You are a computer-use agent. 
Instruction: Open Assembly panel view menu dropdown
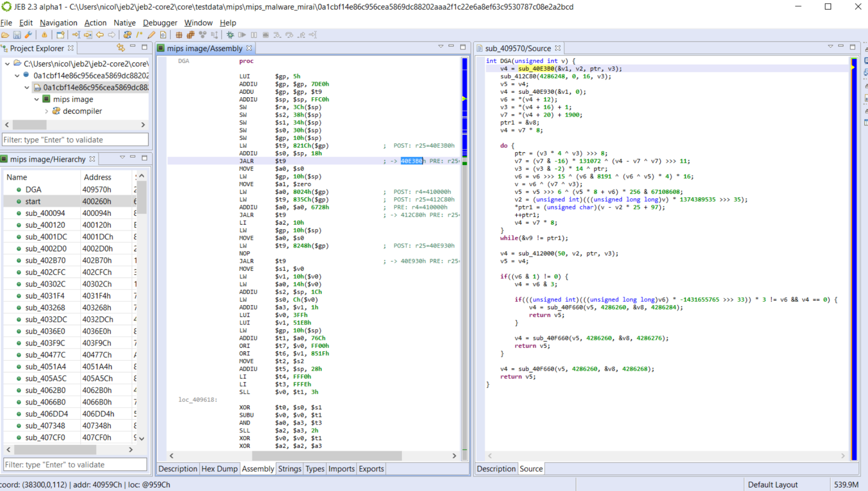click(x=440, y=46)
